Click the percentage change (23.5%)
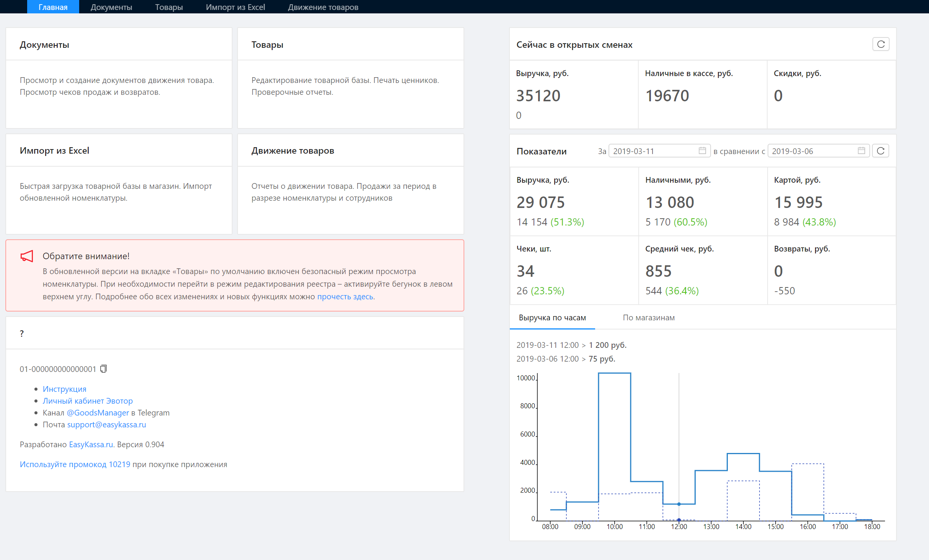The width and height of the screenshot is (929, 560). (547, 291)
